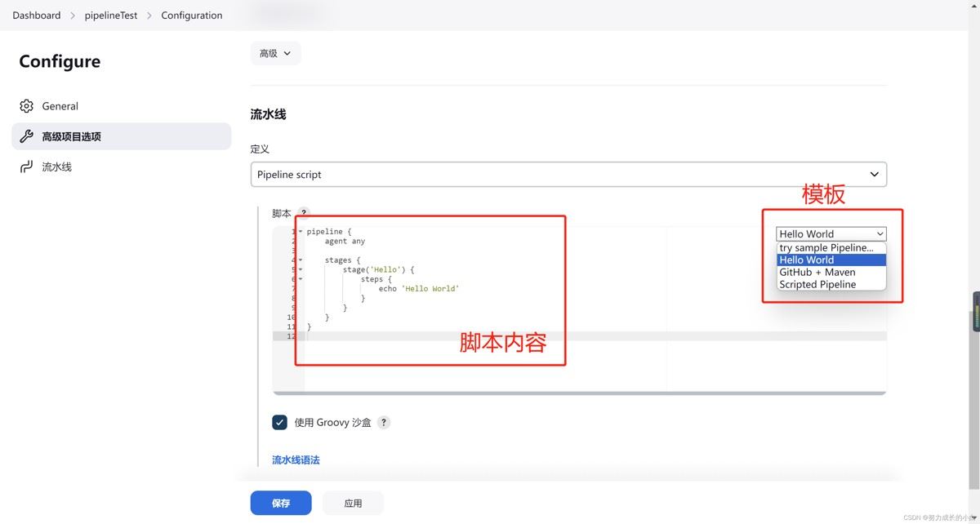Open the Hello World sample template dropdown
Viewport: 980px width, 524px height.
831,233
